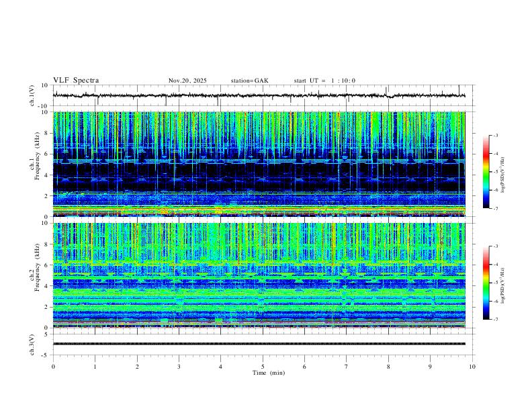Click the 'ch.1(V)' waveform axis label
This screenshot has width=532, height=411.
[32, 95]
